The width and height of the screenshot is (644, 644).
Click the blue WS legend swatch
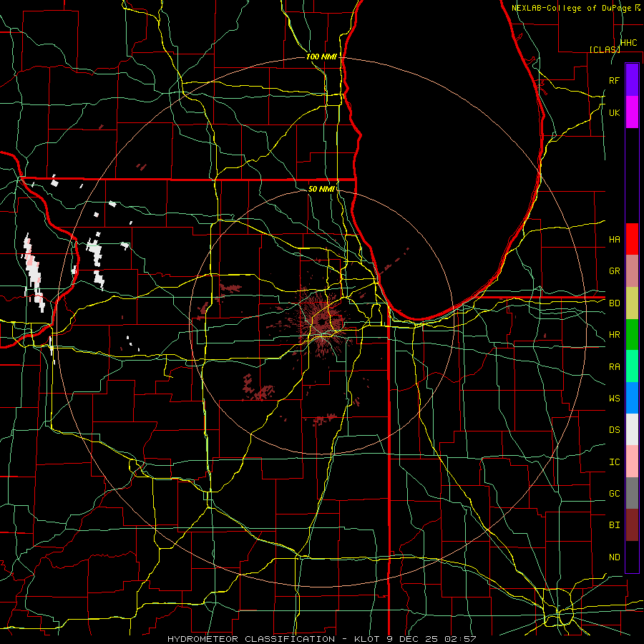pyautogui.click(x=632, y=398)
